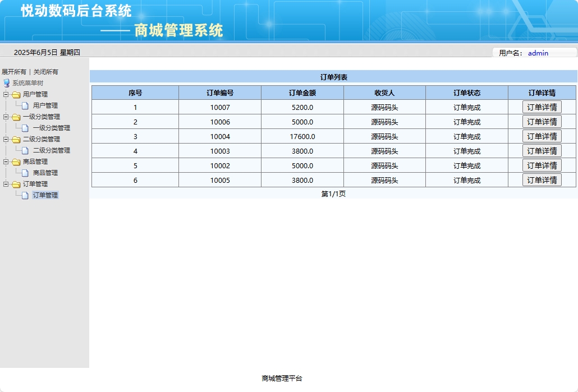Click the 订单列表 table title
The height and width of the screenshot is (392, 578).
click(333, 77)
